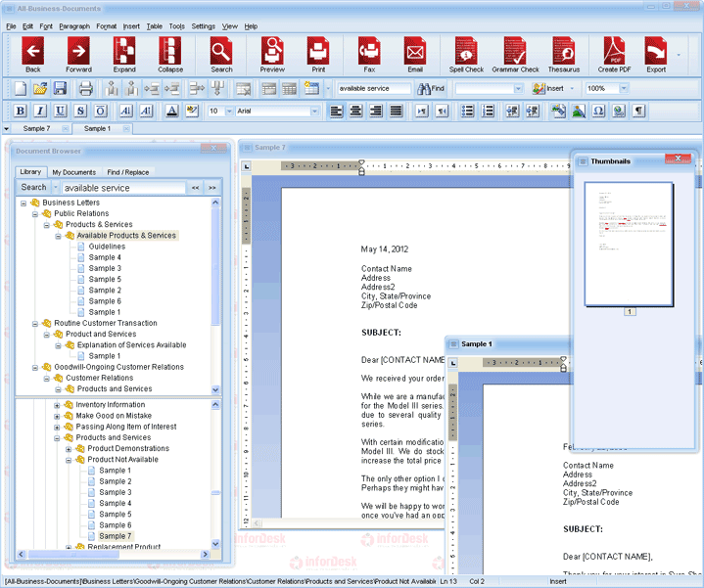Click the font color A icon
704x588 pixels.
(171, 111)
